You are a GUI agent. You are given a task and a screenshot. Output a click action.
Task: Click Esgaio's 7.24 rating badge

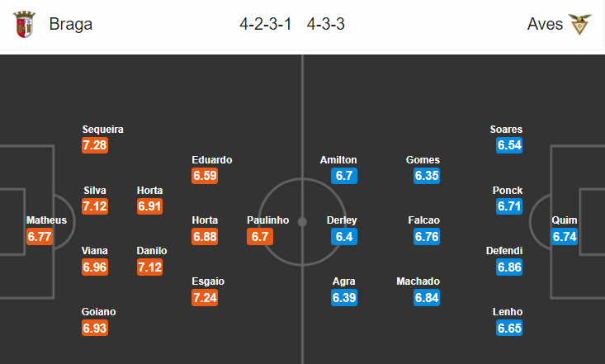[x=205, y=298]
